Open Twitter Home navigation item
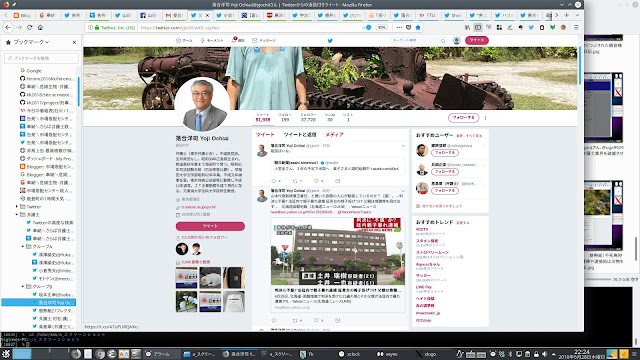640x360 pixels. coord(184,40)
